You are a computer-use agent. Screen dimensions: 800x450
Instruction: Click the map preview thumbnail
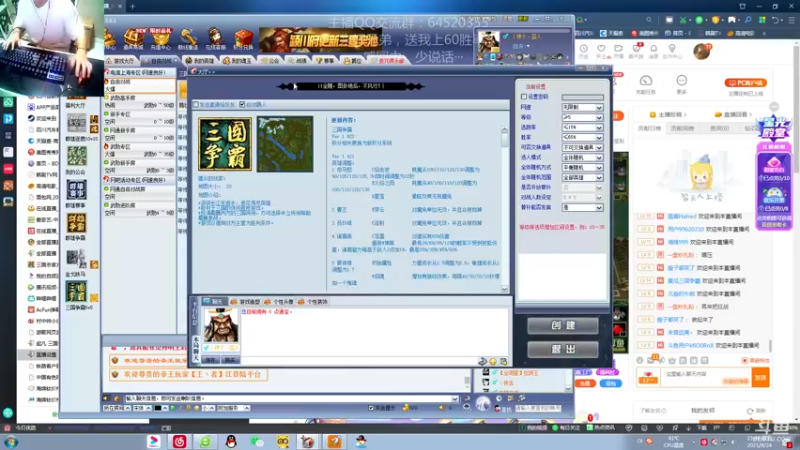tap(285, 144)
